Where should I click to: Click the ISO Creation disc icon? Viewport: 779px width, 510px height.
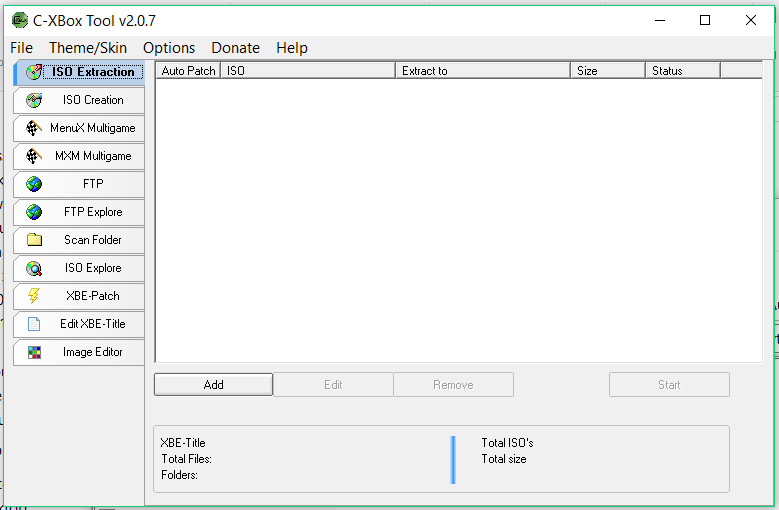pyautogui.click(x=34, y=100)
